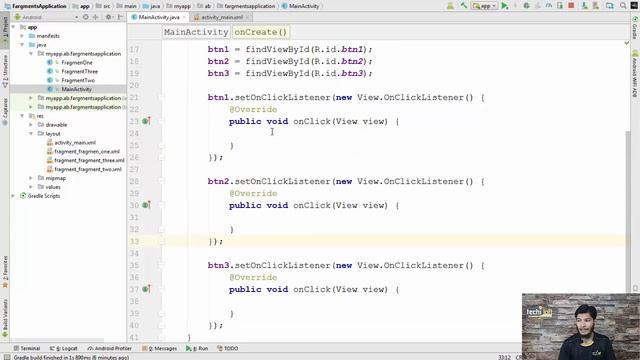This screenshot has height=360, width=640.
Task: Click the onCreate() breadcrumb in the editor
Action: coord(261,32)
